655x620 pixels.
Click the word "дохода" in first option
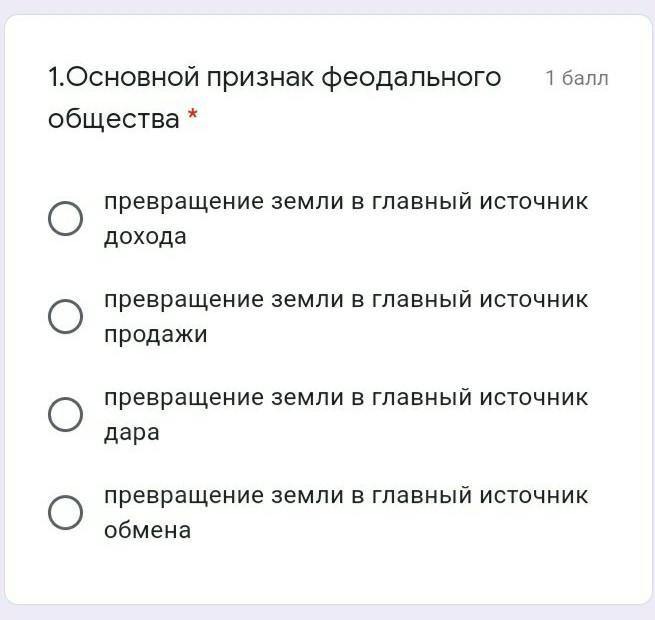point(145,237)
